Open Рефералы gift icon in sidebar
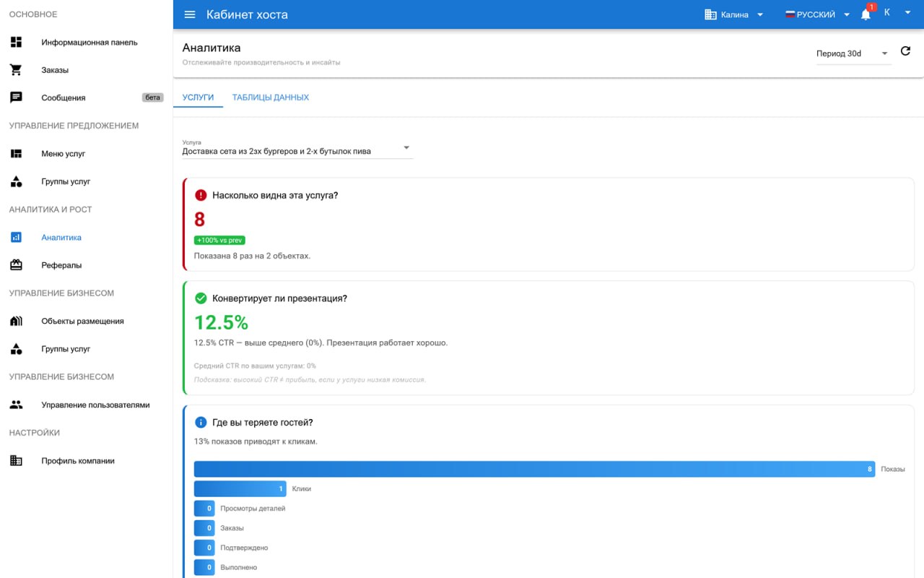Screen dimensions: 924x578 pos(16,265)
